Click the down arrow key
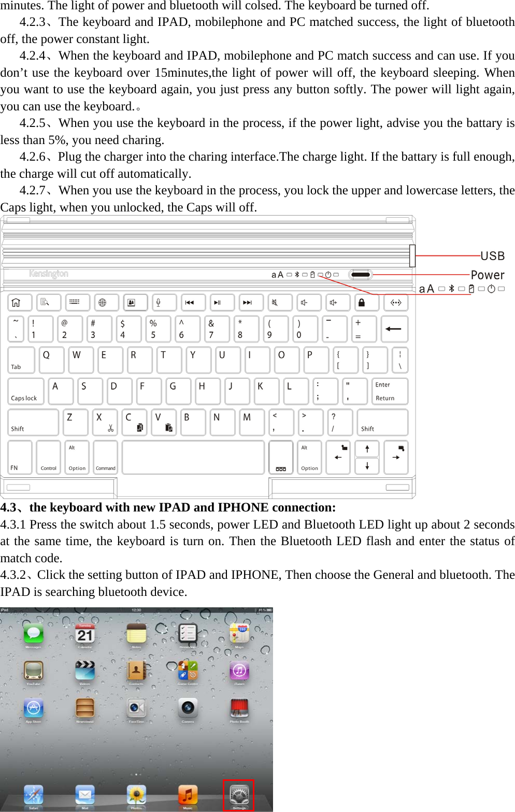515x812 pixels. coord(367,466)
